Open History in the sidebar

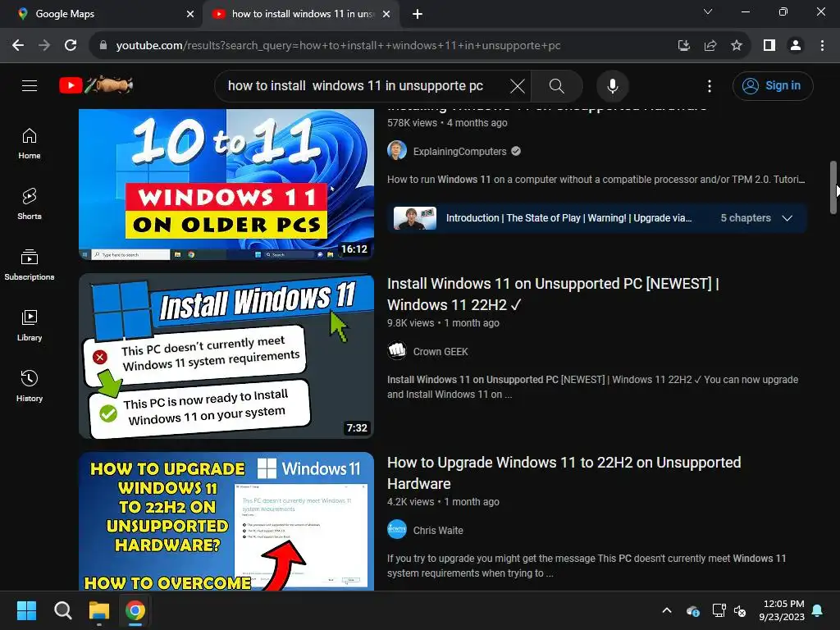pyautogui.click(x=30, y=386)
